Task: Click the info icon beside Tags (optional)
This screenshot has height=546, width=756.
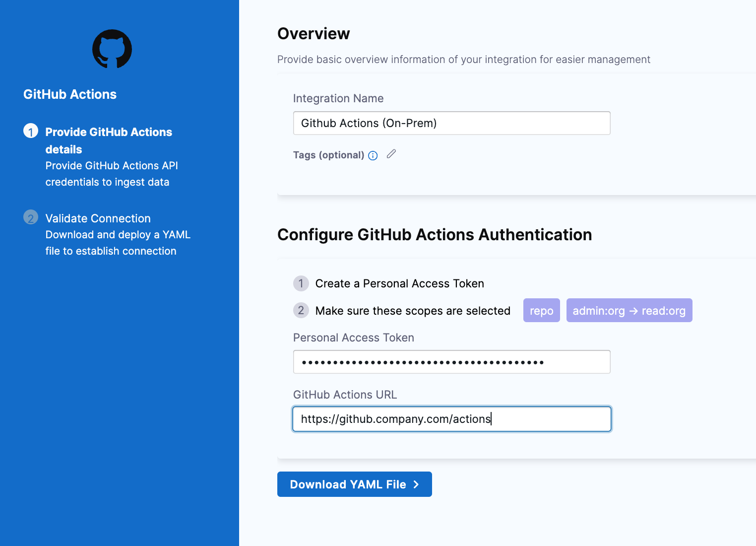Action: pyautogui.click(x=373, y=155)
